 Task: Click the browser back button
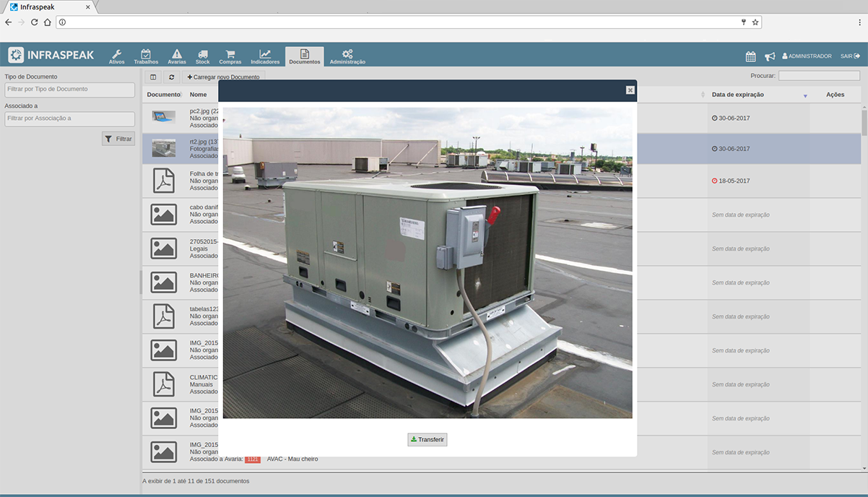(8, 22)
